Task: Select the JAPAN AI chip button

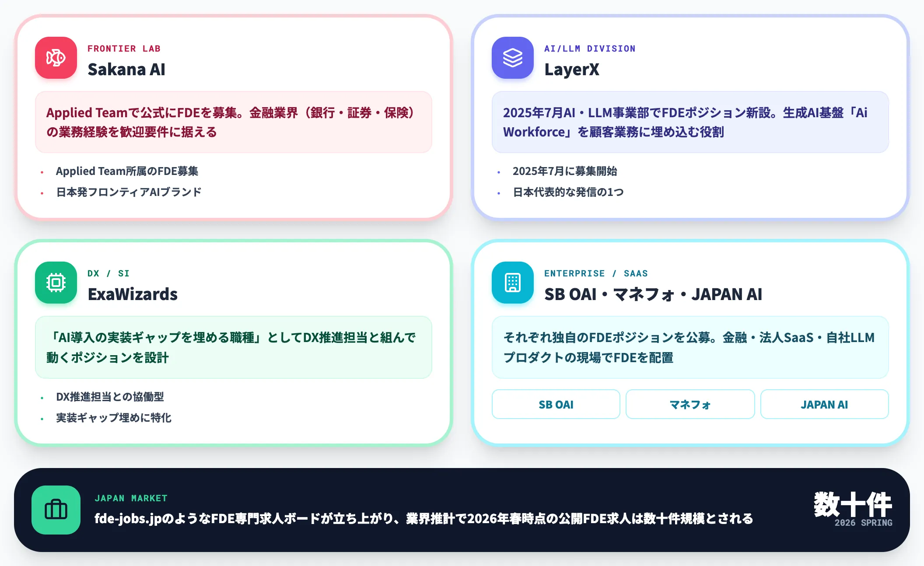Action: (825, 405)
